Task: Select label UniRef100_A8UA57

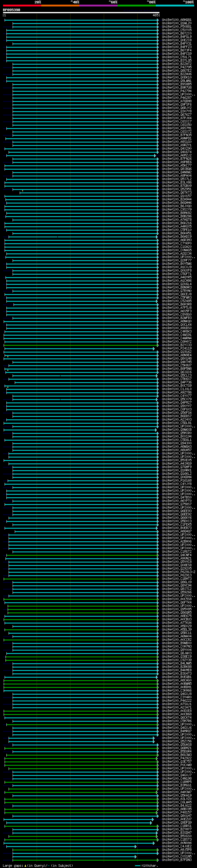Action: pos(177,450)
